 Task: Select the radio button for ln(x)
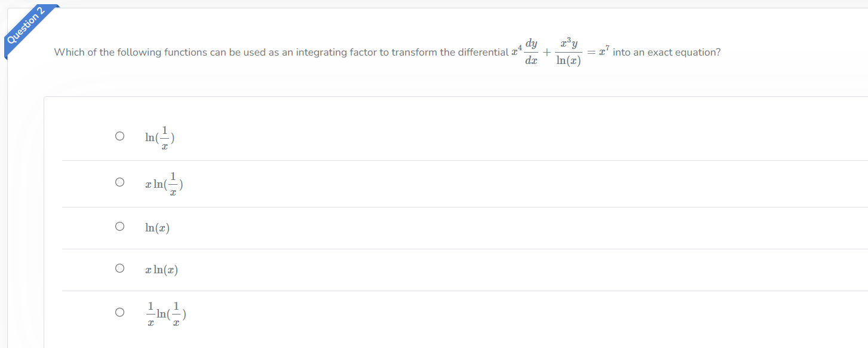(x=119, y=225)
